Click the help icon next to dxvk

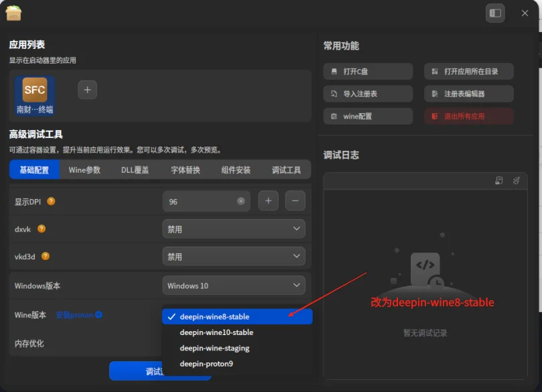(x=42, y=229)
